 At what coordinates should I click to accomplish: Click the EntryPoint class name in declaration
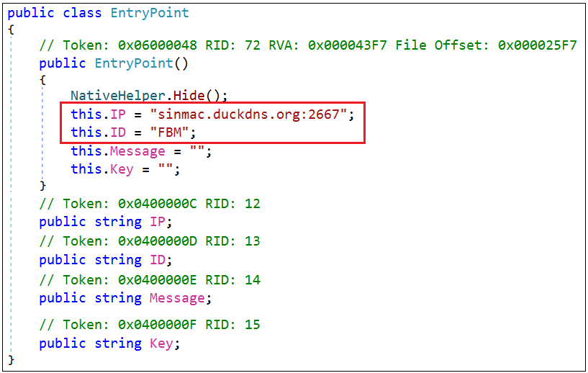(149, 13)
